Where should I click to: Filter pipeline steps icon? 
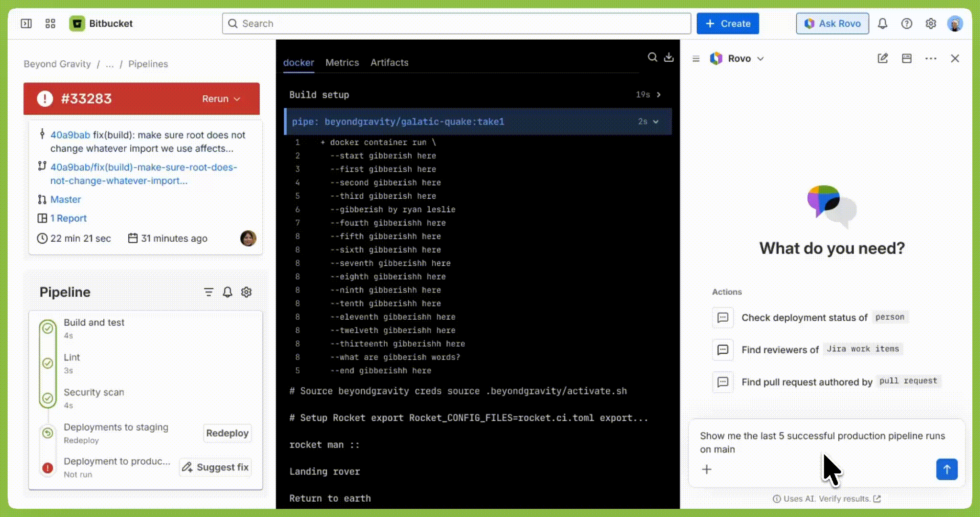click(209, 292)
